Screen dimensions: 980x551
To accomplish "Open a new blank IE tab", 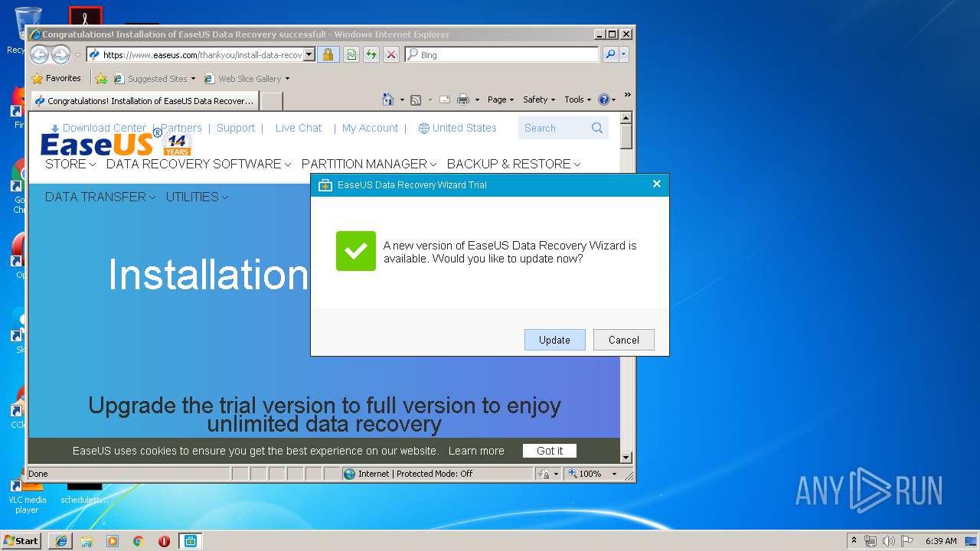I will coord(272,100).
